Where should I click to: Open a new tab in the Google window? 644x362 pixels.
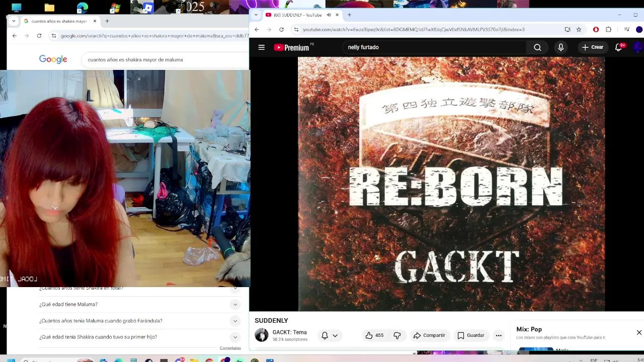click(x=107, y=21)
